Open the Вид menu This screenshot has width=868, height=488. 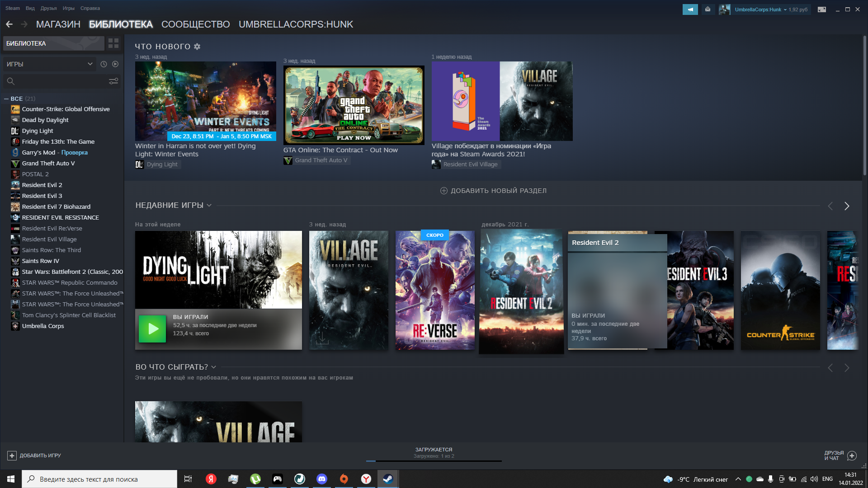point(30,8)
